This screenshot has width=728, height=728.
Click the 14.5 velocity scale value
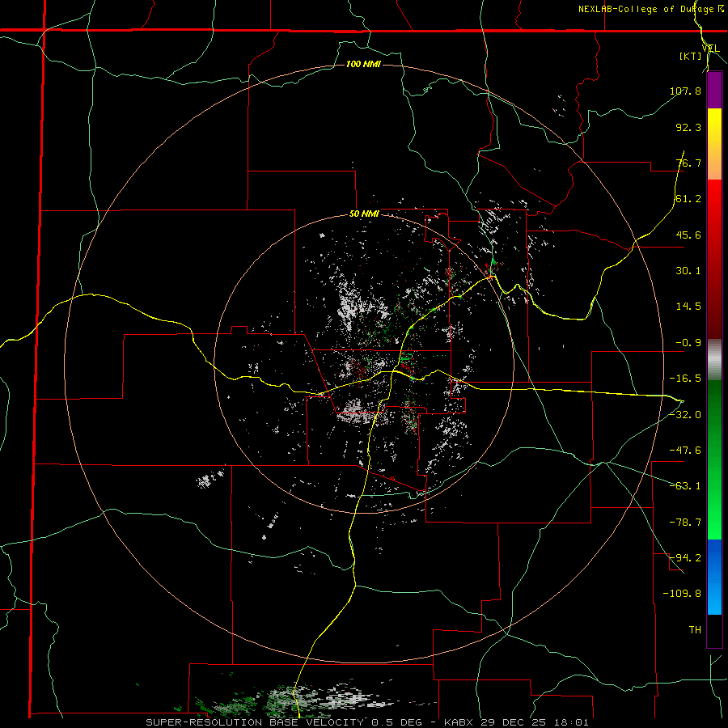pos(688,307)
